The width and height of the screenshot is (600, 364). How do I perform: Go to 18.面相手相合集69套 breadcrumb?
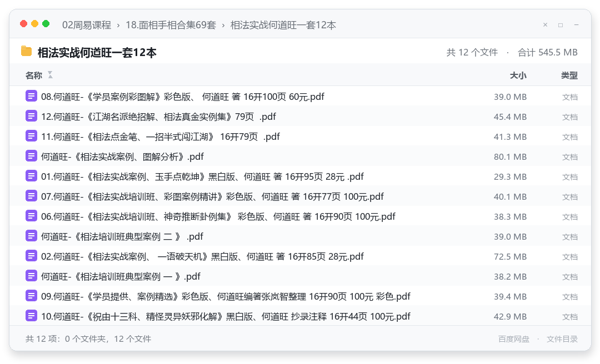point(171,25)
